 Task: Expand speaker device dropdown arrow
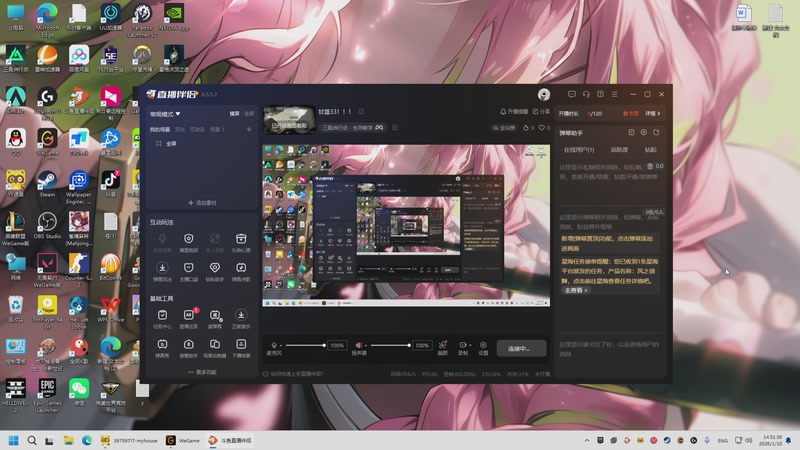(366, 345)
